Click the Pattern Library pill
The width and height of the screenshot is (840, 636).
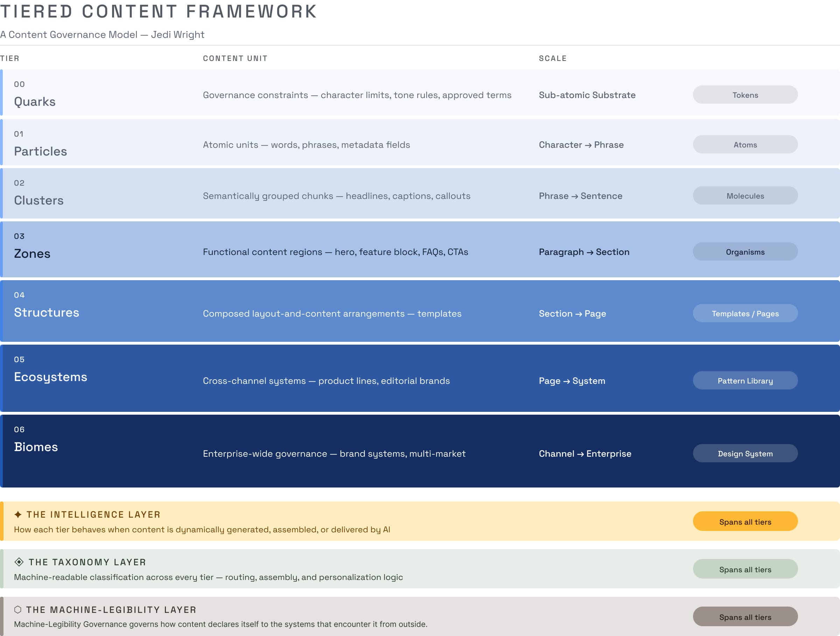[745, 380]
